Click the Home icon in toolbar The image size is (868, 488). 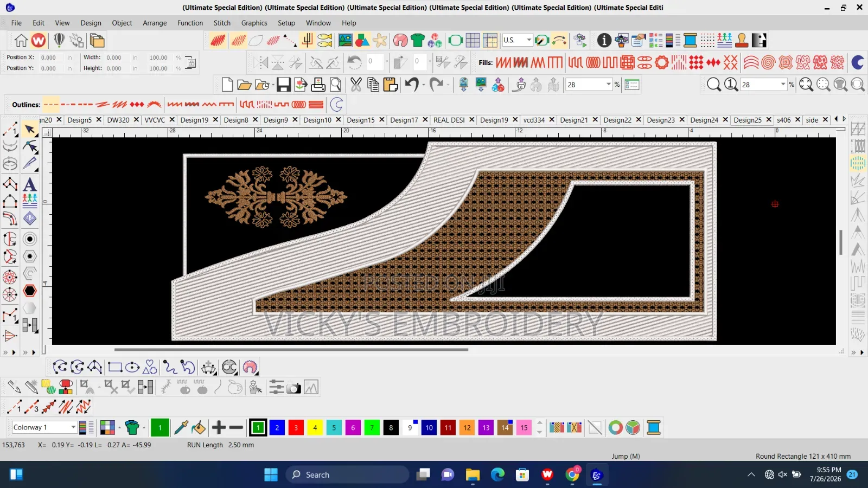[x=21, y=41]
